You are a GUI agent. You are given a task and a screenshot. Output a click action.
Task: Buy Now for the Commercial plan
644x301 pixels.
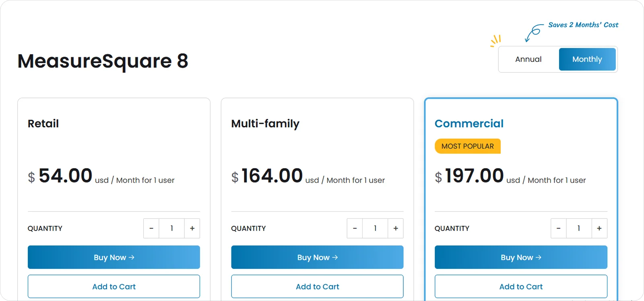pos(521,257)
